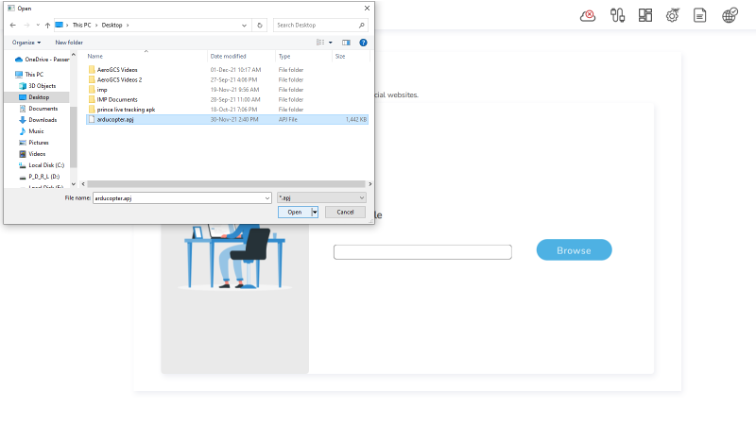Click the cloud disconnected icon in app header
Image resolution: width=756 pixels, height=426 pixels.
tap(587, 16)
